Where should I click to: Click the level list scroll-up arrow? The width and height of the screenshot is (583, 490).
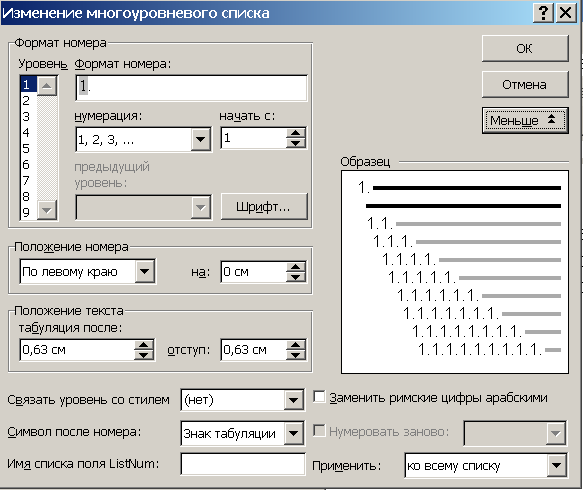[x=47, y=86]
